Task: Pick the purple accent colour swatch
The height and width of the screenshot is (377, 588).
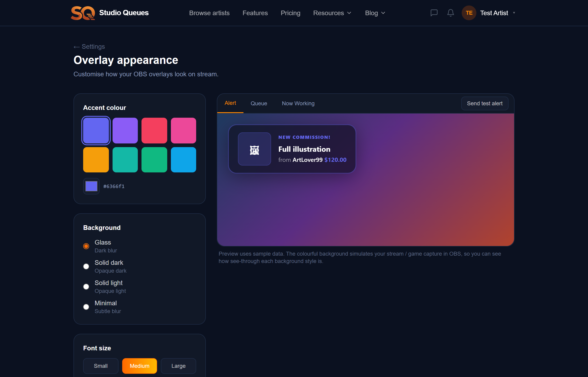Action: (125, 131)
